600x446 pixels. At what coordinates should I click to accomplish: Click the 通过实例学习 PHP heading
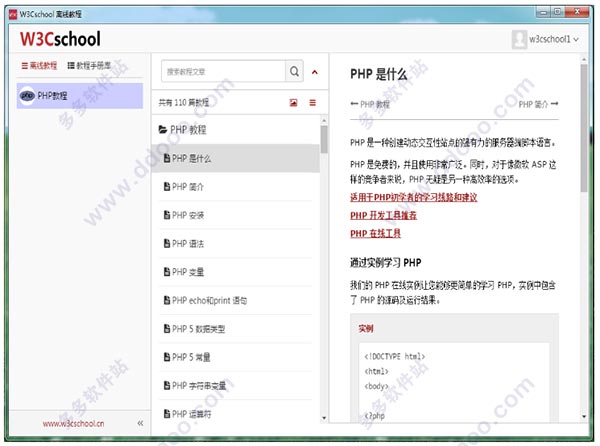pyautogui.click(x=385, y=262)
